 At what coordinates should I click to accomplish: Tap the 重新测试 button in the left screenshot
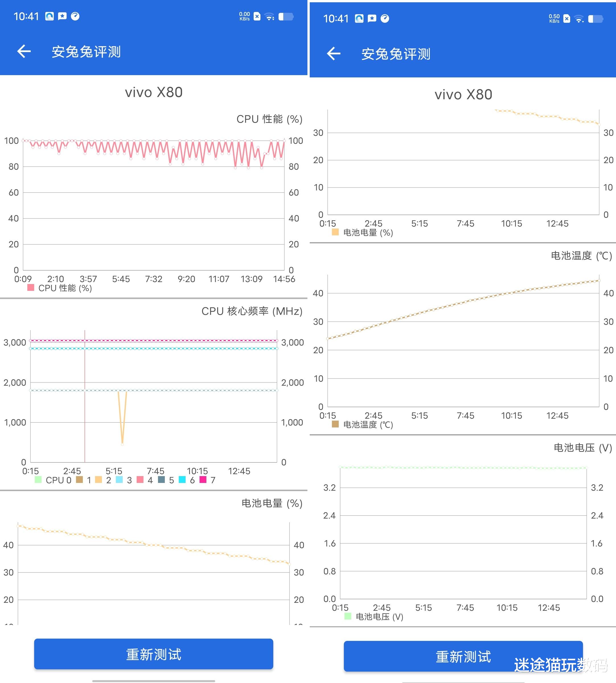[154, 654]
